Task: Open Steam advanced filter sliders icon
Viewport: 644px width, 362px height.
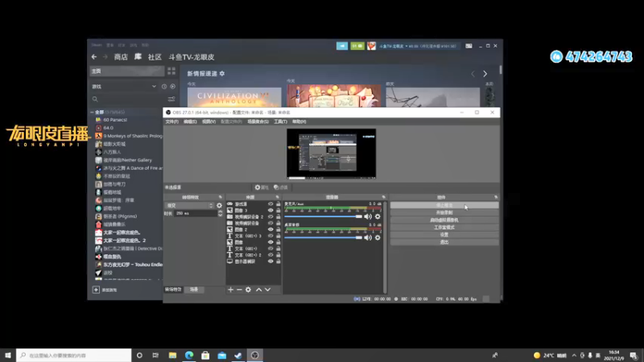Action: [x=171, y=99]
